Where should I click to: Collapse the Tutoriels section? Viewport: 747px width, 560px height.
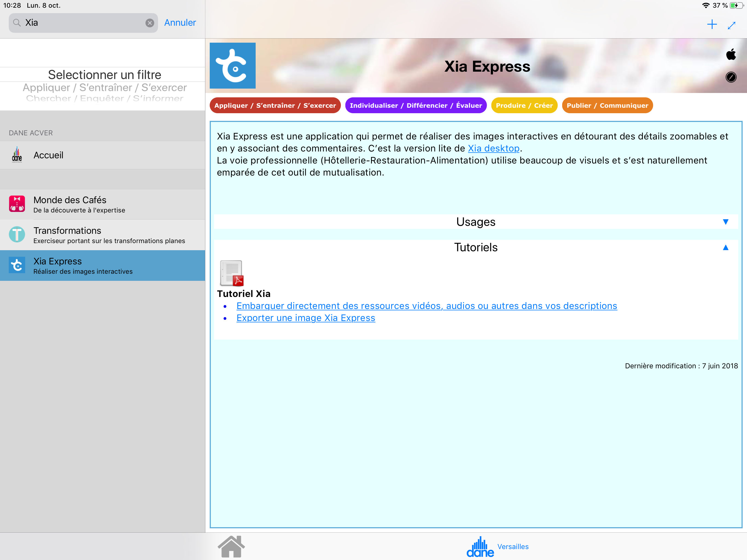pos(725,247)
